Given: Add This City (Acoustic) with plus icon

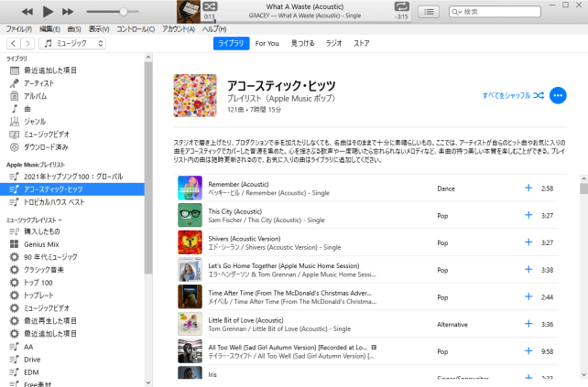Looking at the screenshot, I should 528,215.
